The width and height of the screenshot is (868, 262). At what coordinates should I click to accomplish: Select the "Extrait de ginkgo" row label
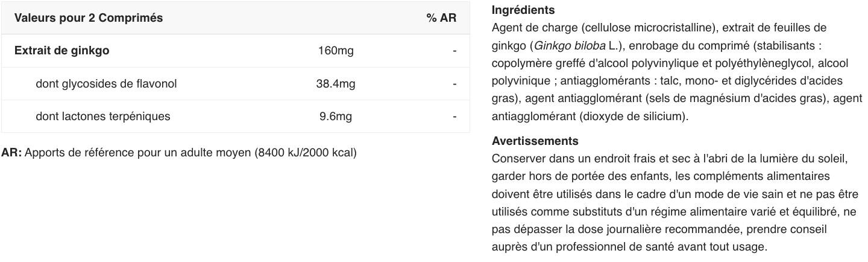(62, 51)
